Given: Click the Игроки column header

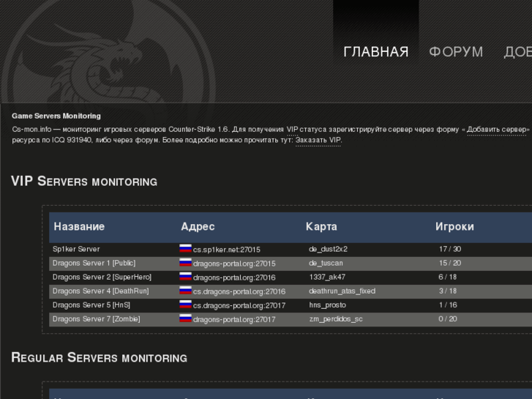Looking at the screenshot, I should (454, 226).
